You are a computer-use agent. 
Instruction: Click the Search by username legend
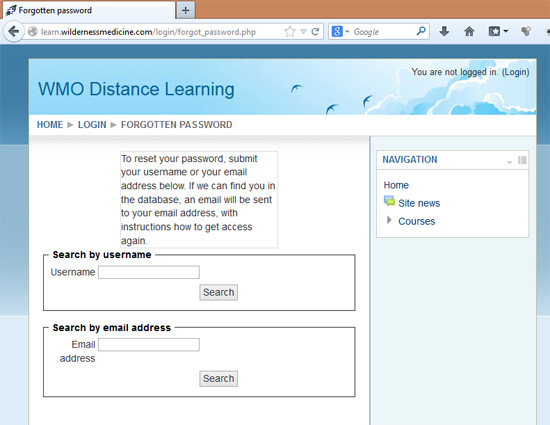(102, 255)
